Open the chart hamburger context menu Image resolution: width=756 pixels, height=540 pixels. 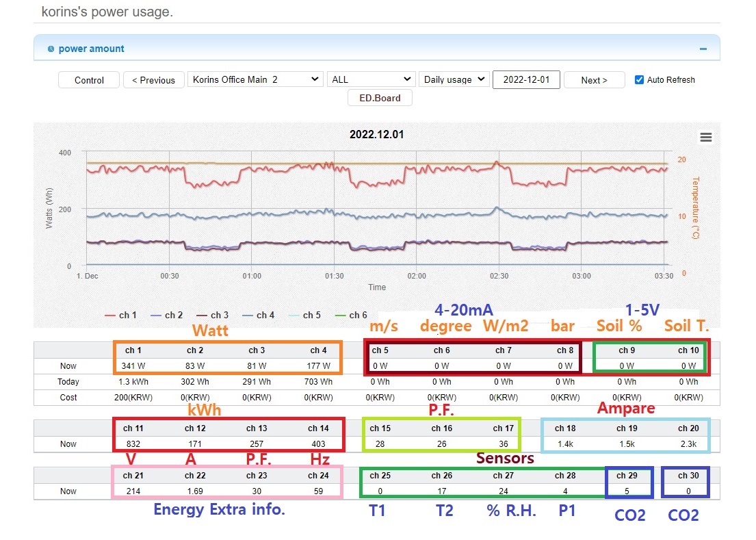coord(705,138)
